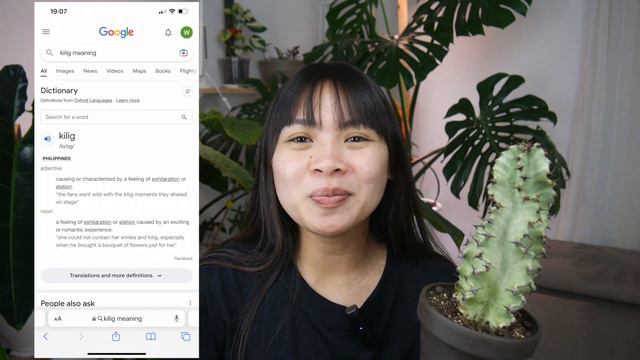
Task: Open 'exhilaration' link in adjective definition
Action: [165, 179]
